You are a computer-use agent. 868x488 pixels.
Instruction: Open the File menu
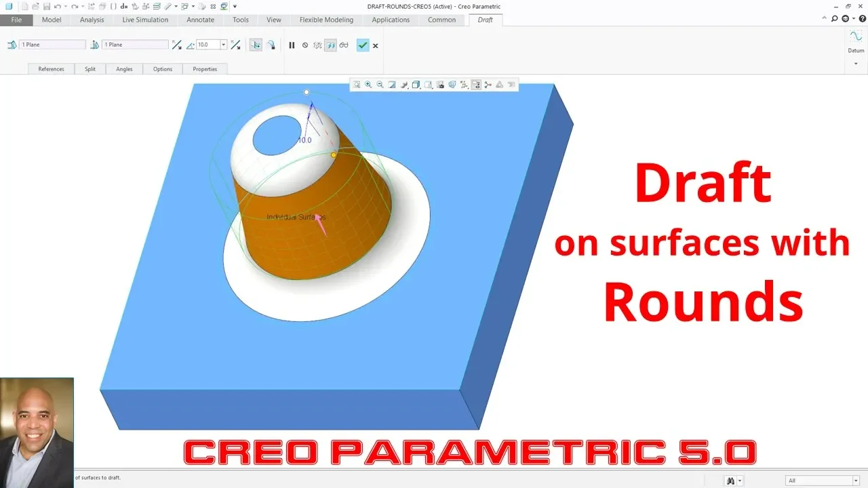[16, 20]
